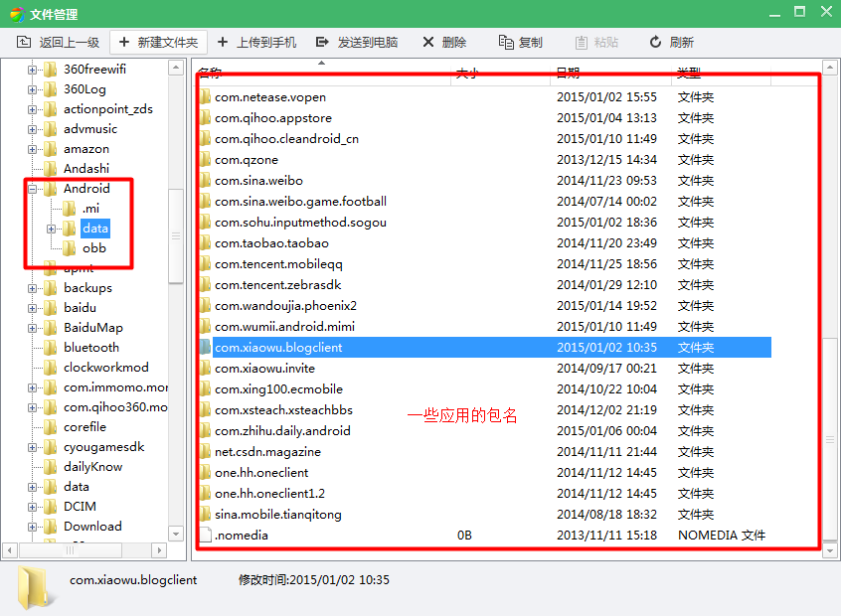Click the 刷新 button

click(672, 42)
